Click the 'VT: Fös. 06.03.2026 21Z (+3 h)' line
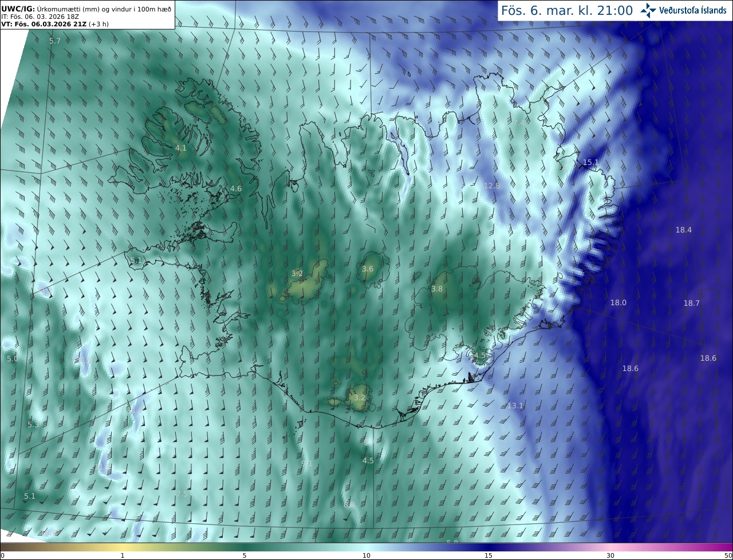 tap(55, 24)
